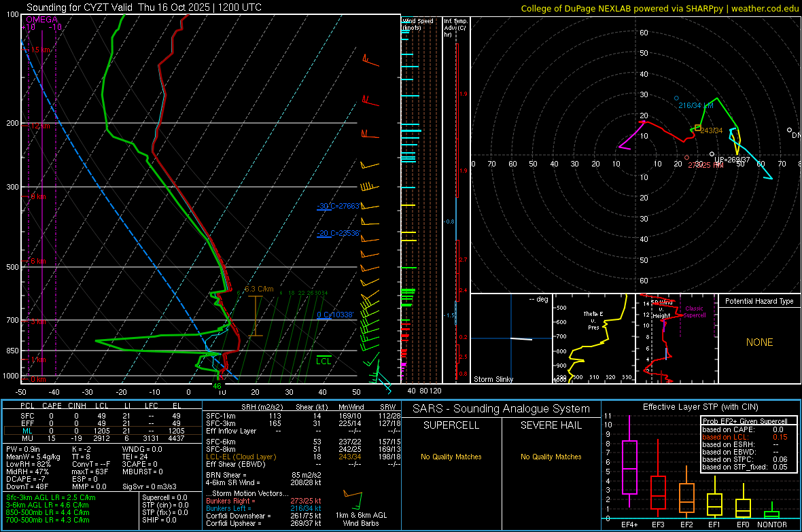
Task: Click No Quality Matches under SEVERE HAIL
Action: point(551,457)
